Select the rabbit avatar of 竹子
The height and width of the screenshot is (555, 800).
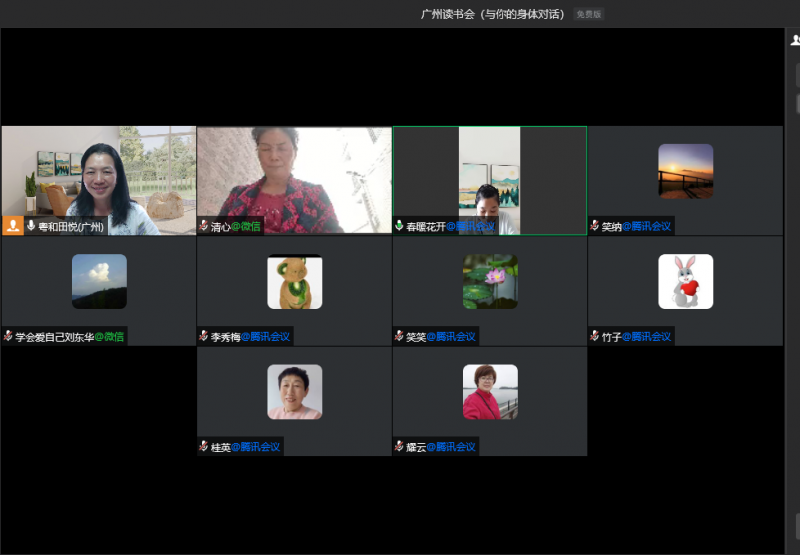[685, 282]
